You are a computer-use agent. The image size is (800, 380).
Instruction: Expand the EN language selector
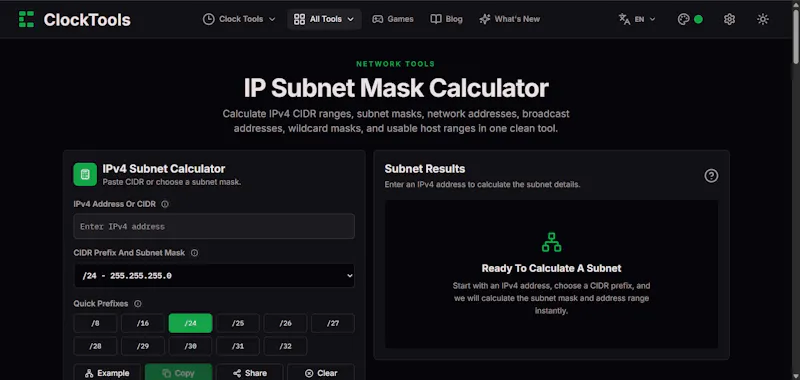click(637, 19)
